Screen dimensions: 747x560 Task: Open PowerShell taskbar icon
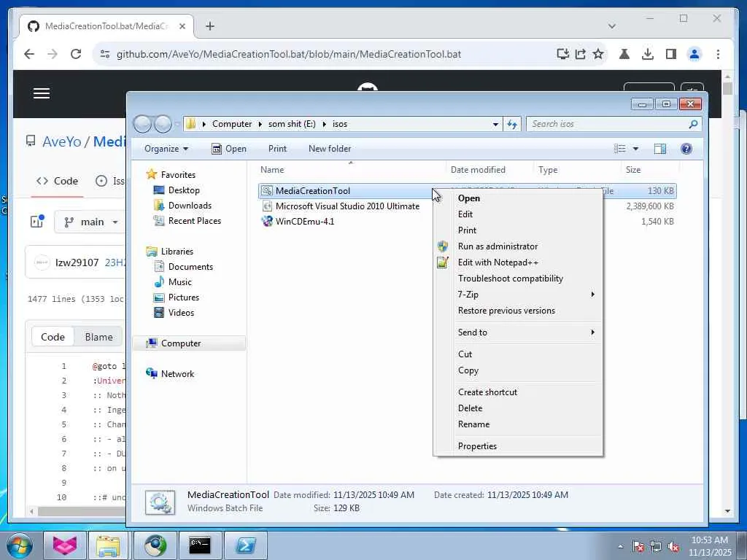[246, 545]
